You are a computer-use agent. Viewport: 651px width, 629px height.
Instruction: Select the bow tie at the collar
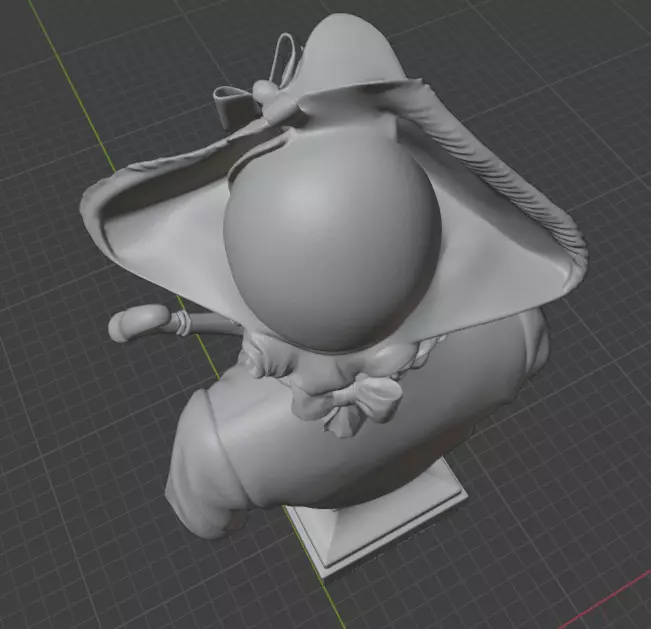[x=348, y=404]
